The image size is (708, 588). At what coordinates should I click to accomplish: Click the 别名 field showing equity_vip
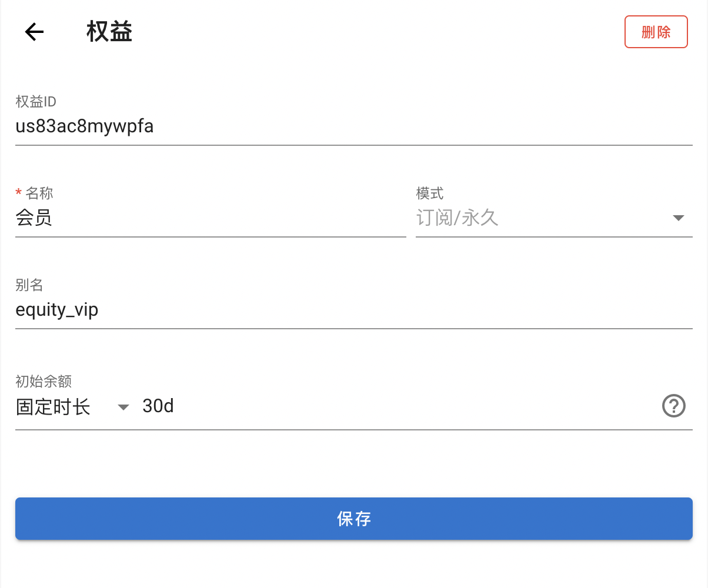pos(176,309)
